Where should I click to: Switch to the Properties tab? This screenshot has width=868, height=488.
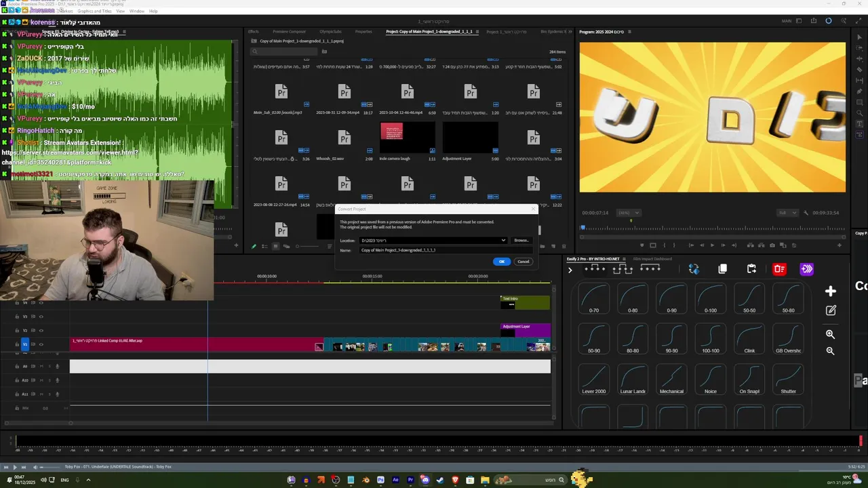click(x=363, y=32)
